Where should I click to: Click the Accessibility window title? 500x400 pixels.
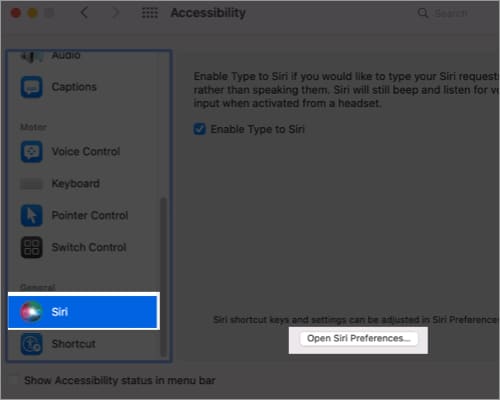pos(208,13)
